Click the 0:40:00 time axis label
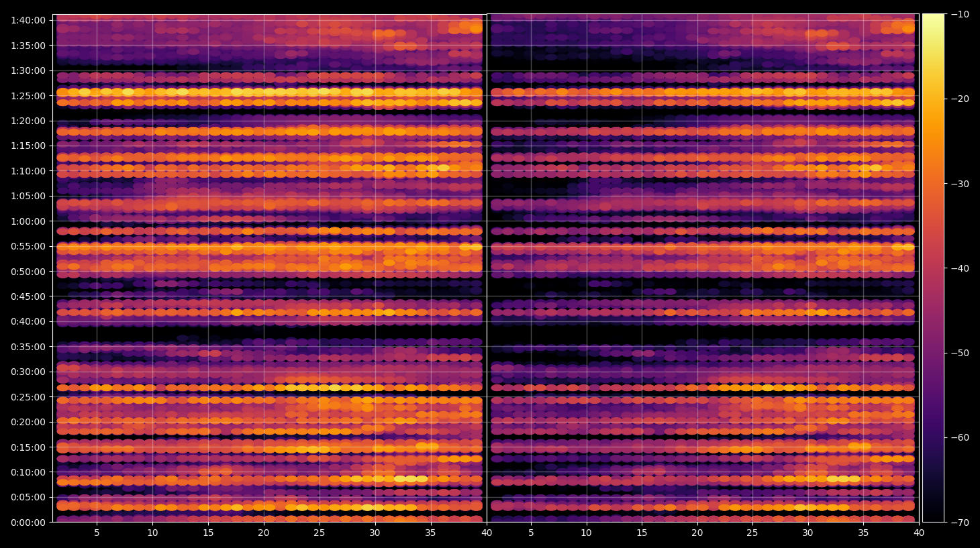 coord(28,321)
